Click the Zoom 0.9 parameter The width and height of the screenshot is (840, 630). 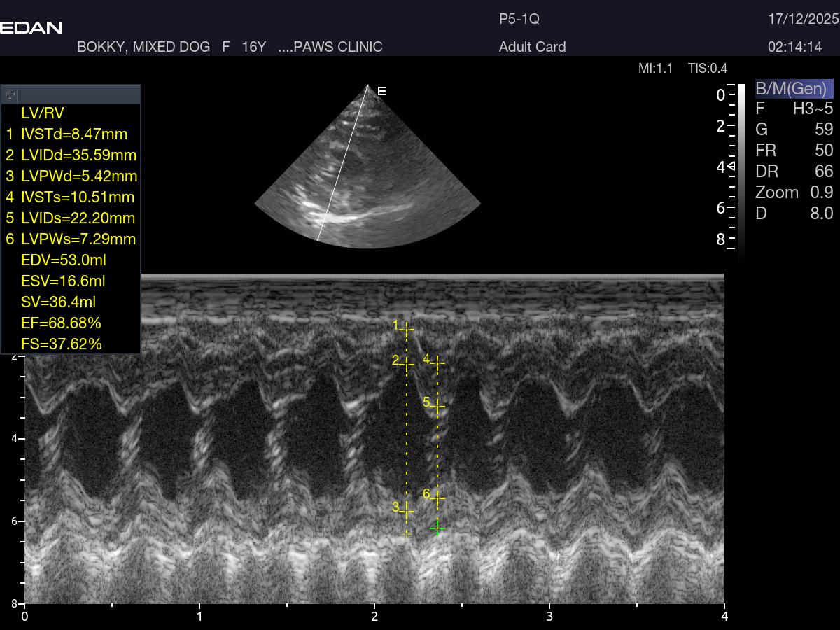[794, 192]
